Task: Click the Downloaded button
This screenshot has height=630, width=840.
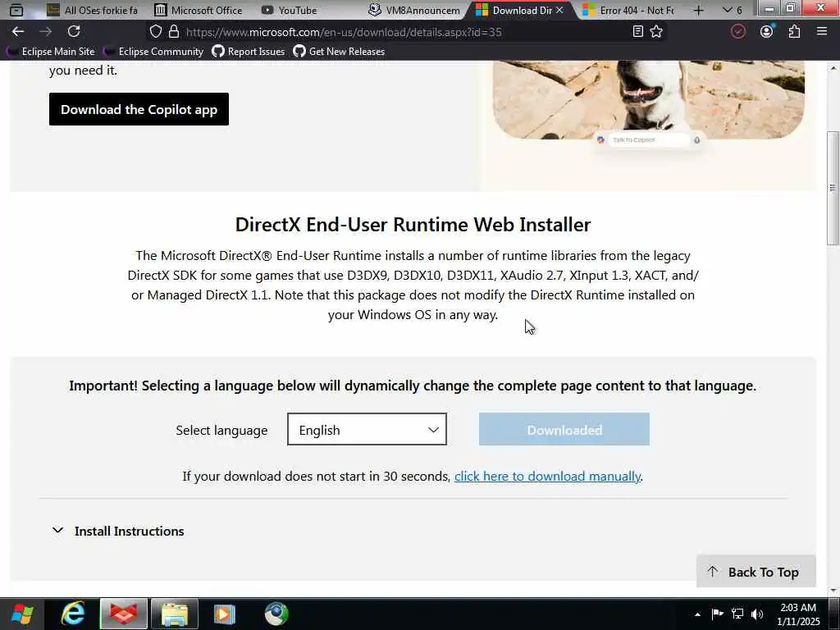Action: pos(564,429)
